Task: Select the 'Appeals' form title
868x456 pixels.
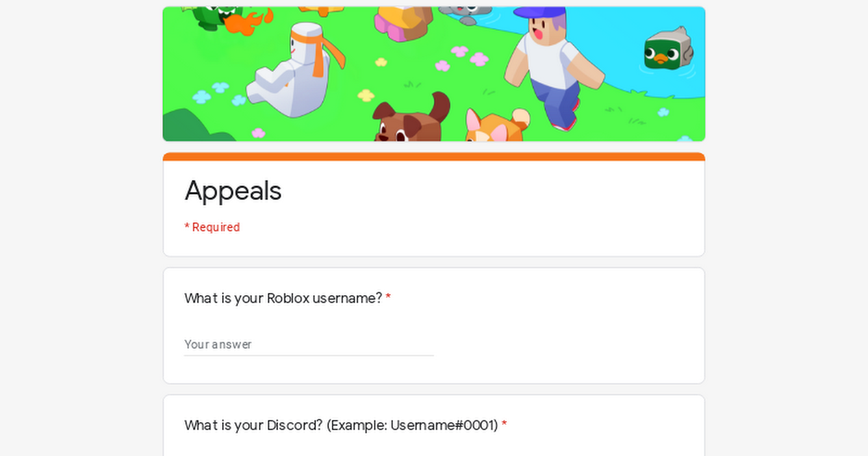Action: (233, 191)
